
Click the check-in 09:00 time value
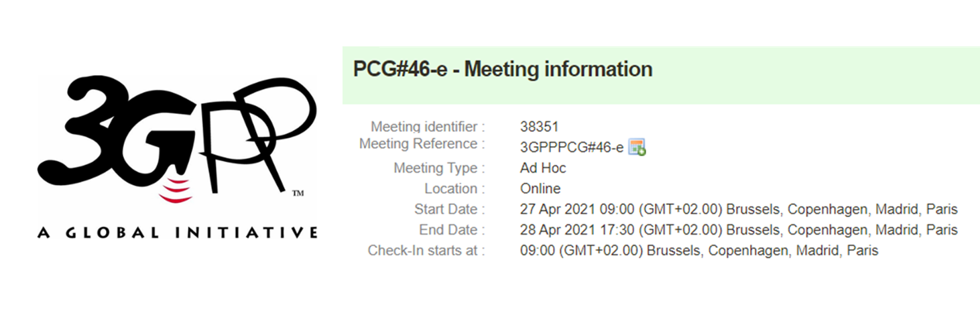(x=699, y=251)
